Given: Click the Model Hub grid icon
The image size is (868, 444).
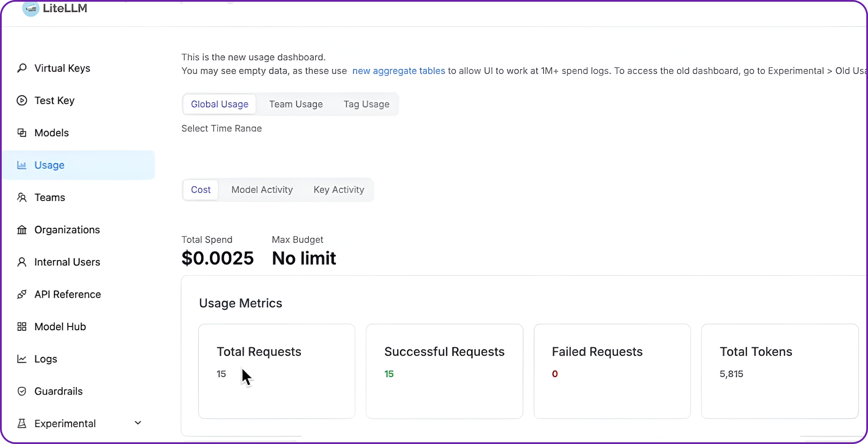Looking at the screenshot, I should pyautogui.click(x=22, y=326).
